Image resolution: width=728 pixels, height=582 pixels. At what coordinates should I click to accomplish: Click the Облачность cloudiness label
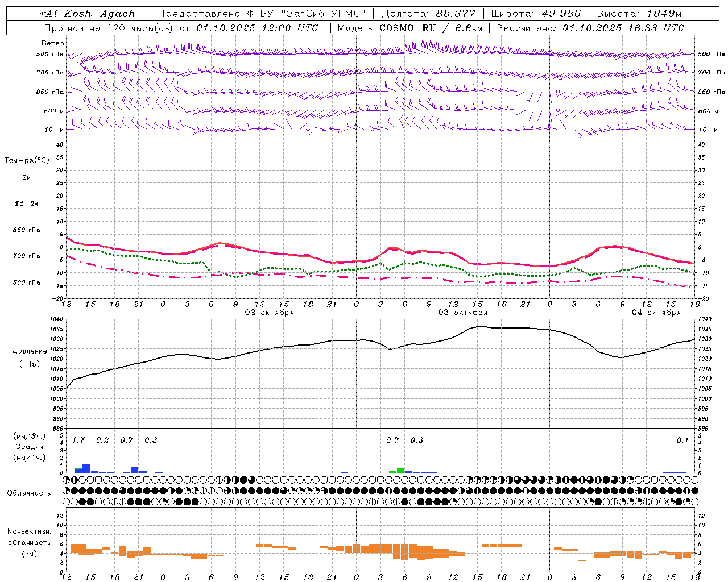(29, 493)
